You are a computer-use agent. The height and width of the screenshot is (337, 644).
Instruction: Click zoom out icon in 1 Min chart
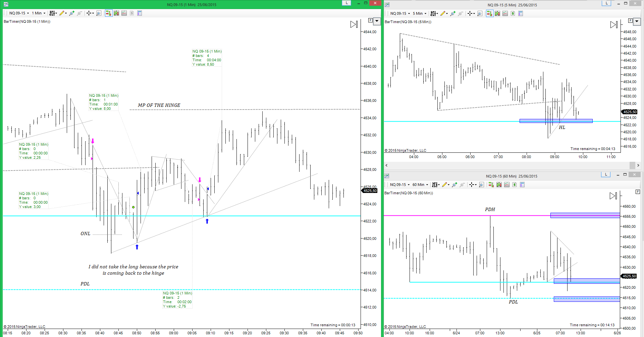(79, 13)
